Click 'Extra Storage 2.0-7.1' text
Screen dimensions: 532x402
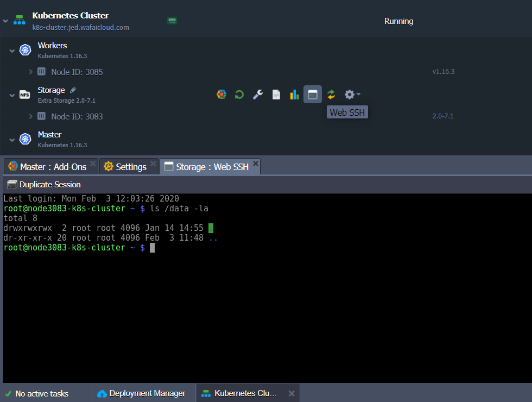[66, 100]
